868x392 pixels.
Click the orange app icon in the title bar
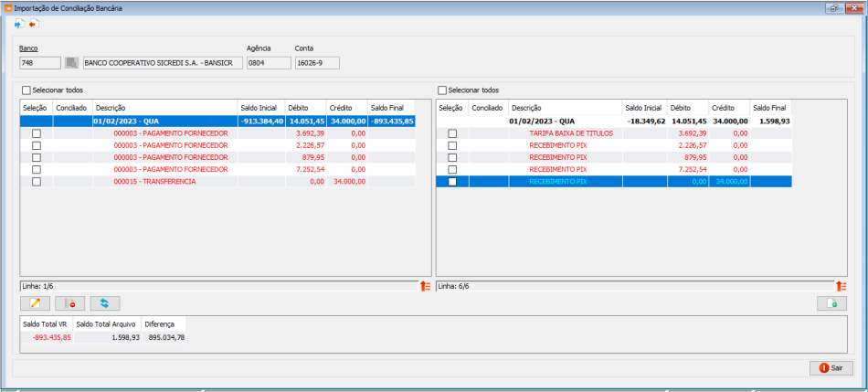pyautogui.click(x=7, y=8)
